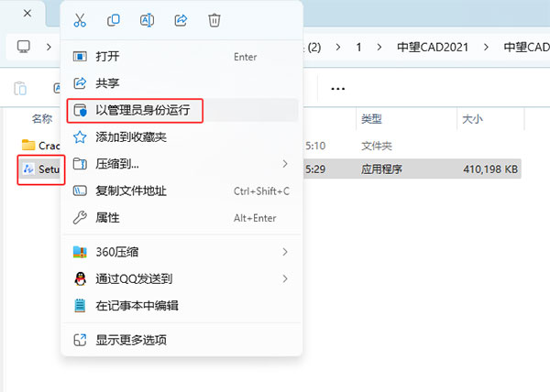Click the Copy icon in context menu

click(114, 20)
